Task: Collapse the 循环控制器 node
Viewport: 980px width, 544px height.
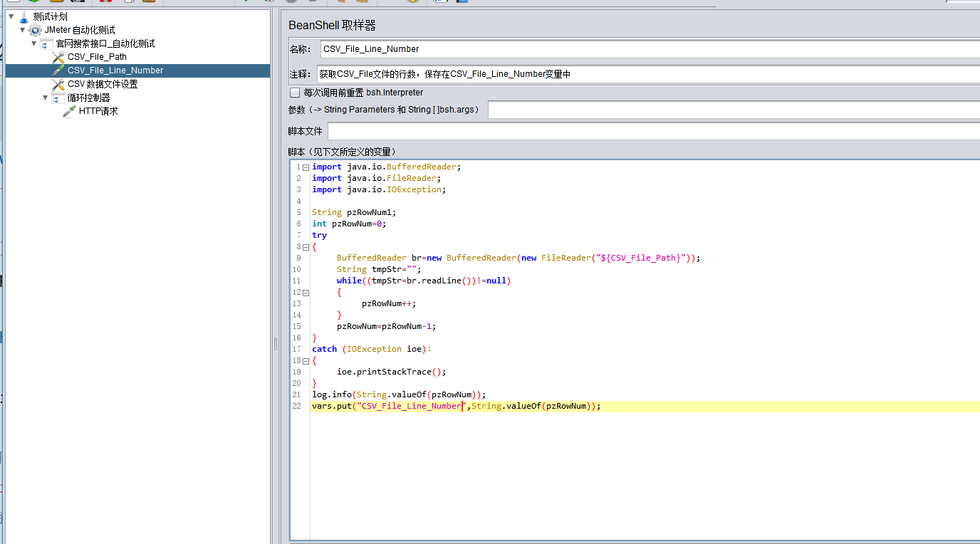Action: tap(45, 97)
